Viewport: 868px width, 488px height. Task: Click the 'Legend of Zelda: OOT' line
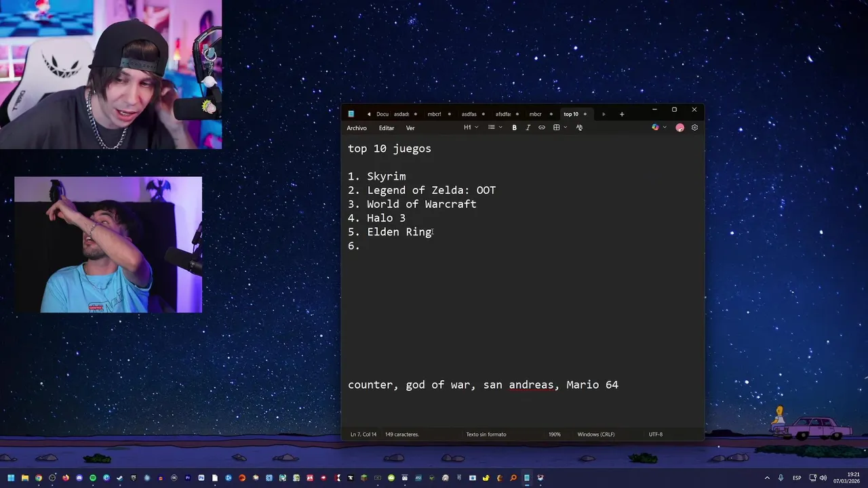click(431, 190)
